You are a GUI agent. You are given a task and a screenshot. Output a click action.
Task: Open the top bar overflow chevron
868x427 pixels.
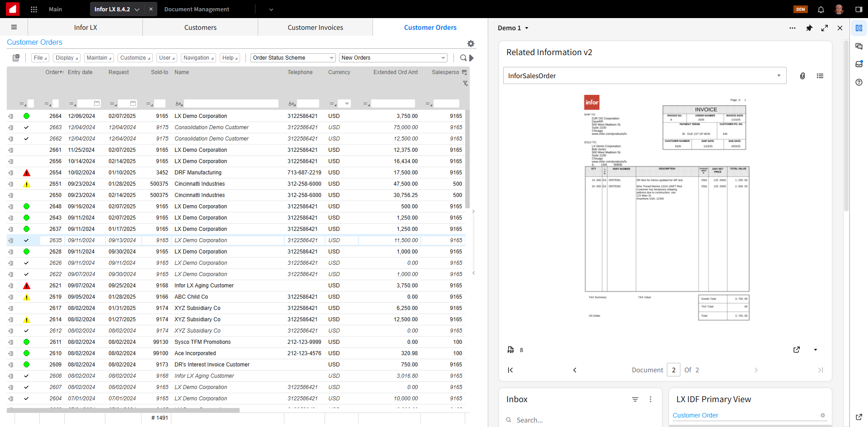pyautogui.click(x=271, y=9)
